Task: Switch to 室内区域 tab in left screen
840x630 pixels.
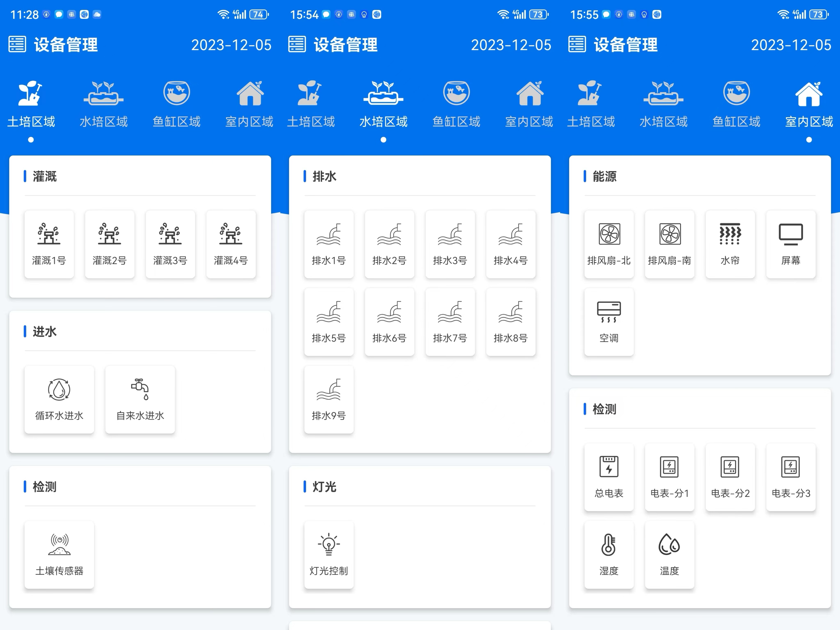Action: (250, 104)
